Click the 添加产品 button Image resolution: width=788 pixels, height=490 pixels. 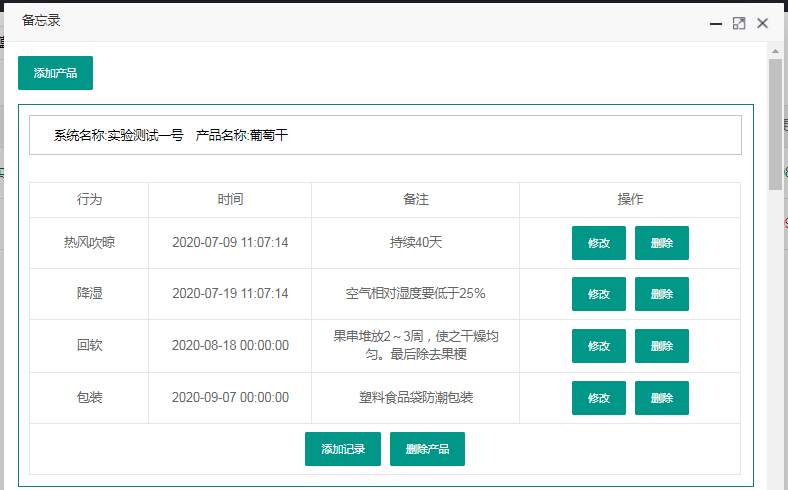(55, 73)
